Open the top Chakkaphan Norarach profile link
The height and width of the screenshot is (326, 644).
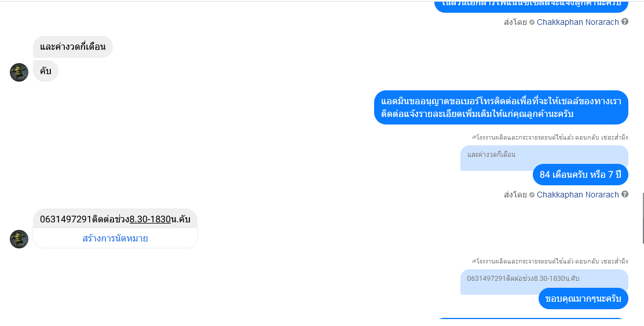click(577, 22)
